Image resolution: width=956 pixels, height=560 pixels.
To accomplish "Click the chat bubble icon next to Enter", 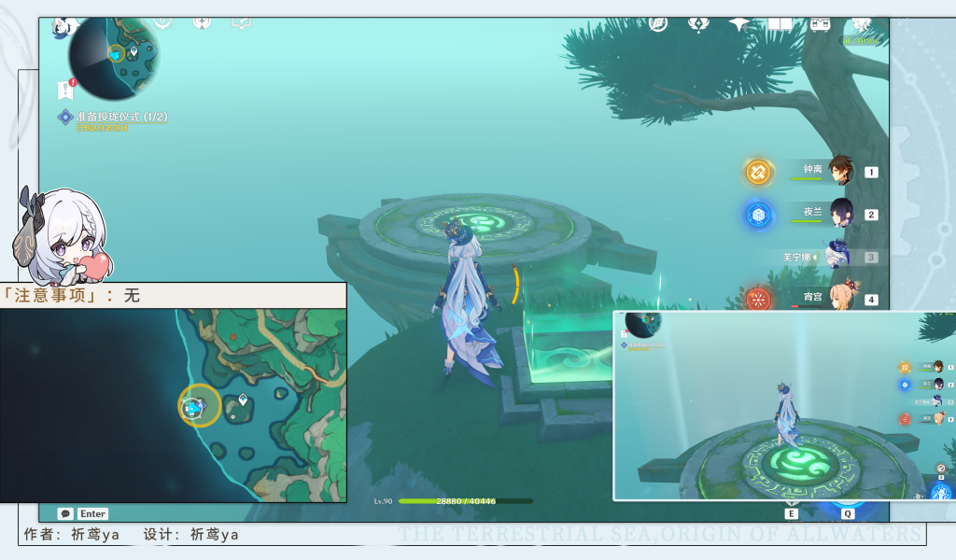I will point(66,513).
